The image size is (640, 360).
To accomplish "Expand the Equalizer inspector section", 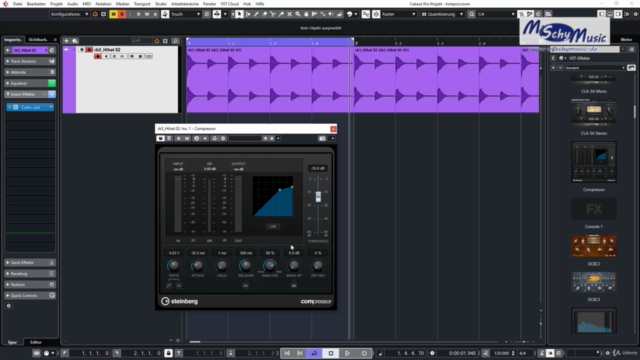I will pyautogui.click(x=30, y=83).
